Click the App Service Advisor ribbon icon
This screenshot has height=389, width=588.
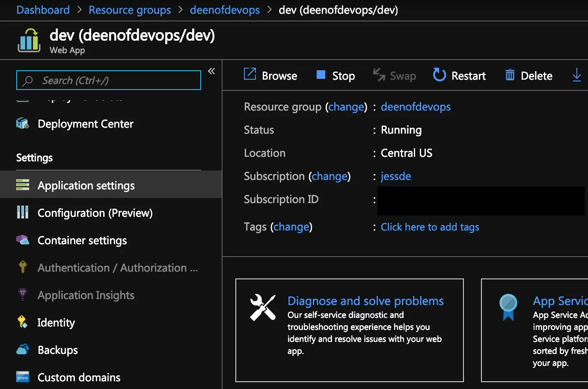pos(508,307)
